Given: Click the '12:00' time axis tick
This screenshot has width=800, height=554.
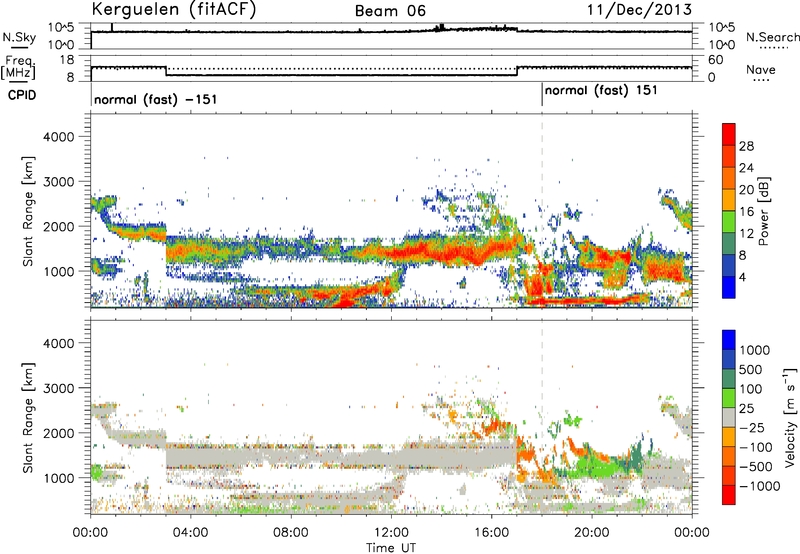Looking at the screenshot, I should click(x=391, y=533).
